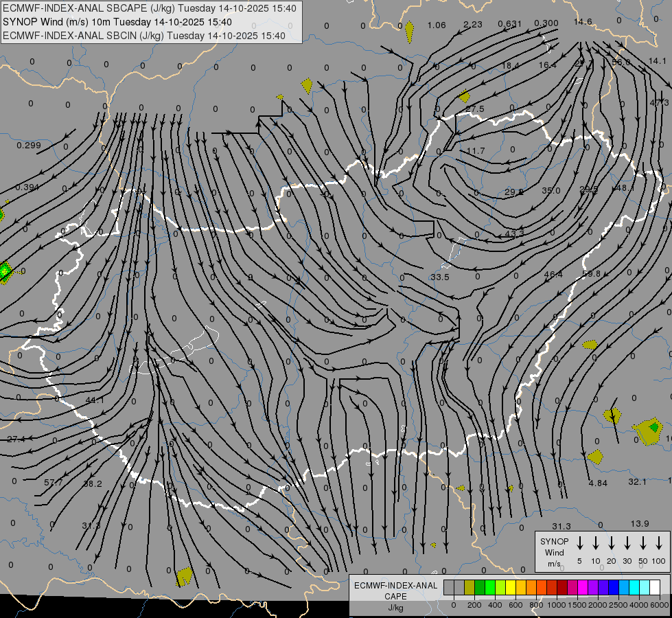
Task: Click the 14.6 value at top right
Action: [x=583, y=21]
